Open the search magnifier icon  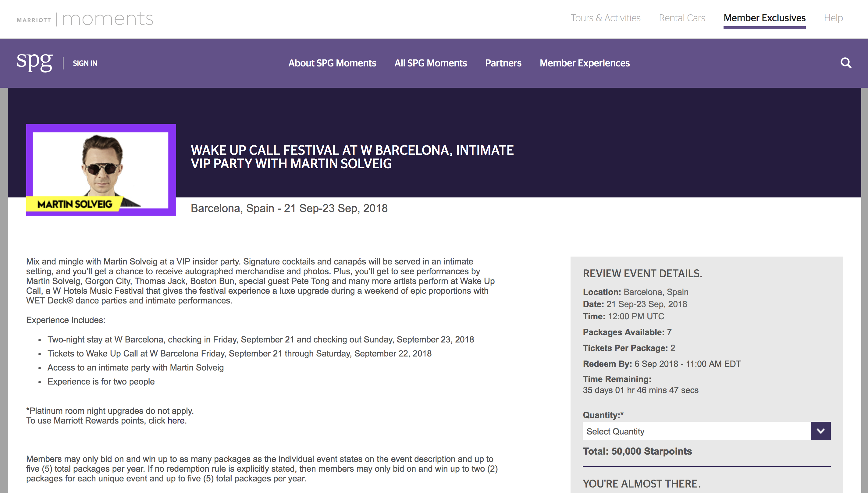point(846,63)
